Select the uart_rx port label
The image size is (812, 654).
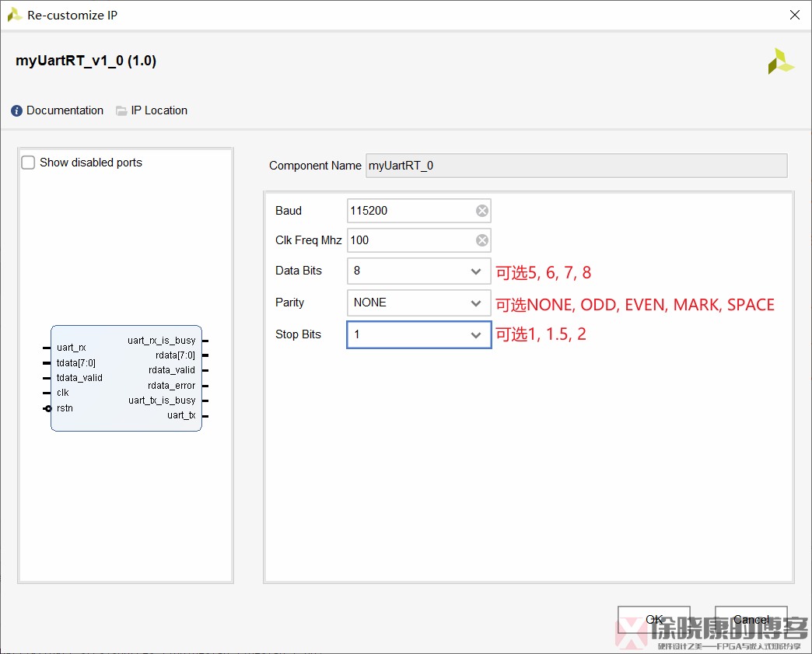click(x=72, y=348)
